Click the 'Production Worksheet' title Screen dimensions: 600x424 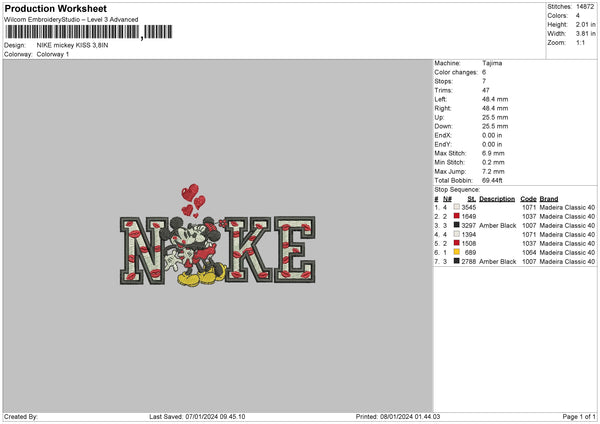tap(56, 8)
